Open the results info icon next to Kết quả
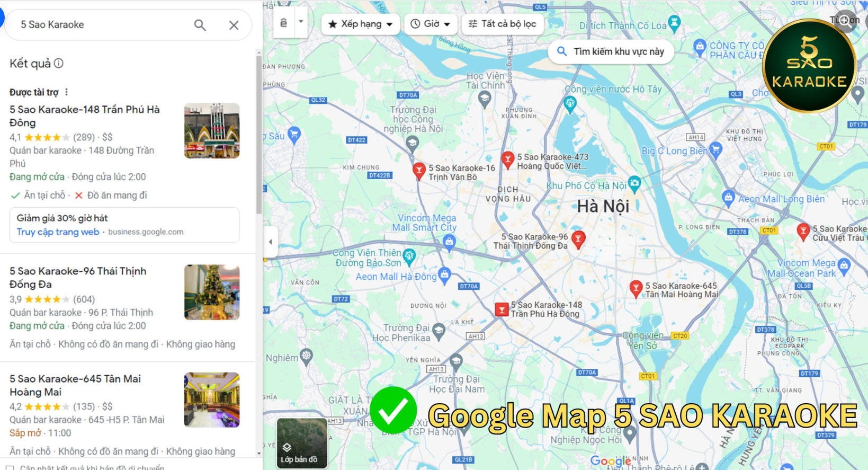Screen dimensions: 868x470 point(59,63)
